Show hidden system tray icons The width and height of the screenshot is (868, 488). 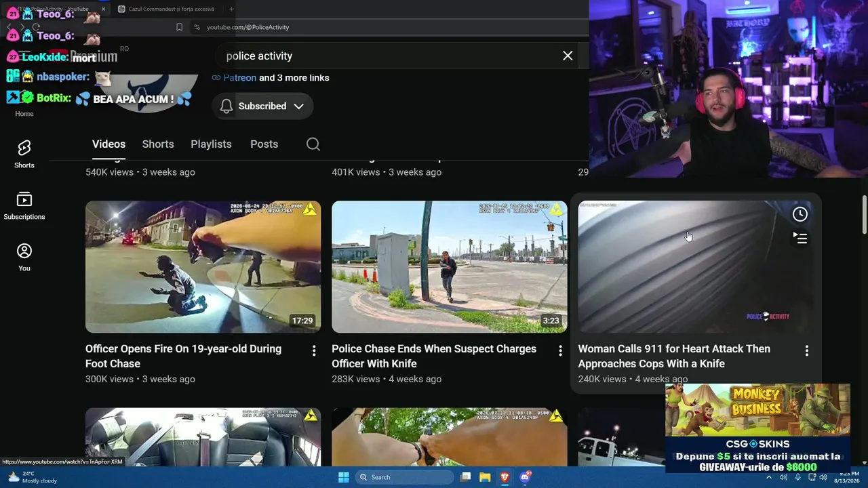pos(769,477)
